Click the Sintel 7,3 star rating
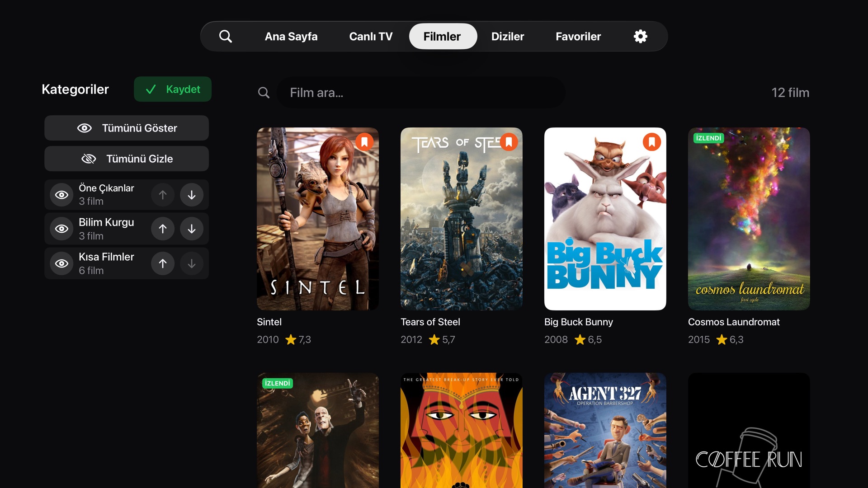868x488 pixels. pyautogui.click(x=298, y=339)
